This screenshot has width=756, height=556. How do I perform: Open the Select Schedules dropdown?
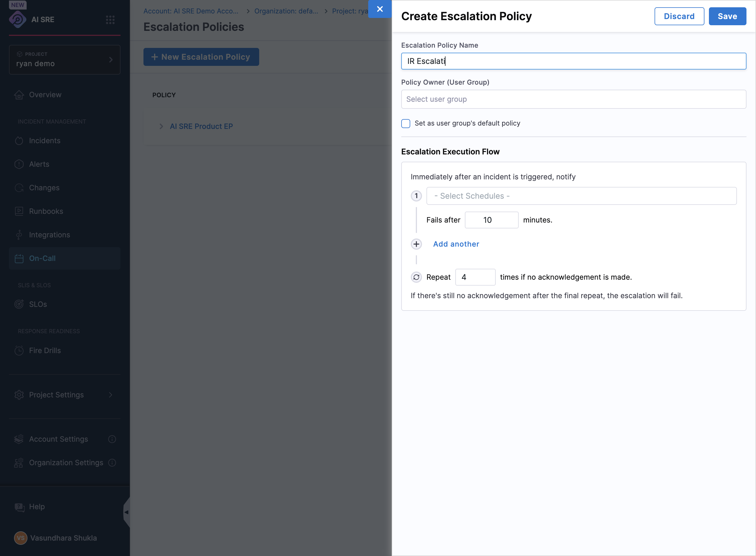tap(581, 196)
